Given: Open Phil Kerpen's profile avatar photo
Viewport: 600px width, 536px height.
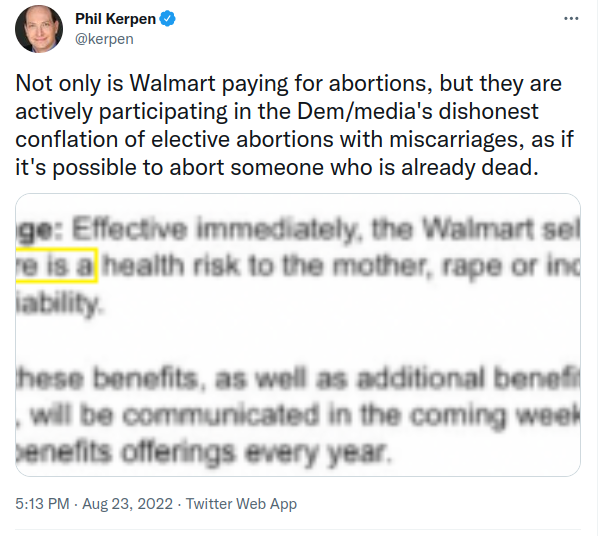Looking at the screenshot, I should (39, 29).
